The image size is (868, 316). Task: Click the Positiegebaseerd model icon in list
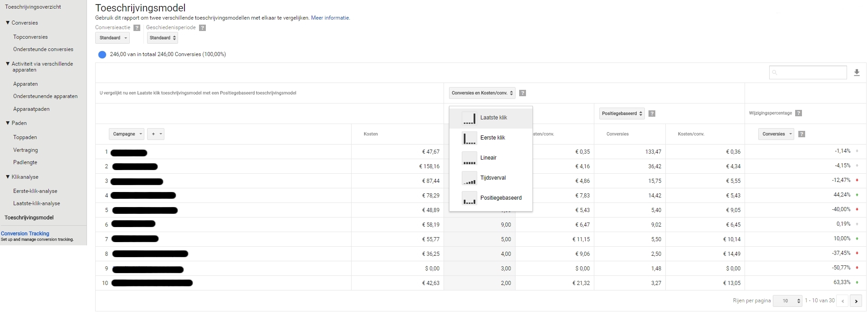(469, 198)
